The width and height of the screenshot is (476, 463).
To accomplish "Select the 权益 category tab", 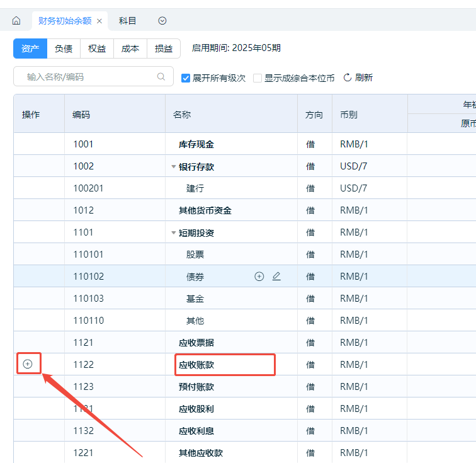I will pos(97,49).
